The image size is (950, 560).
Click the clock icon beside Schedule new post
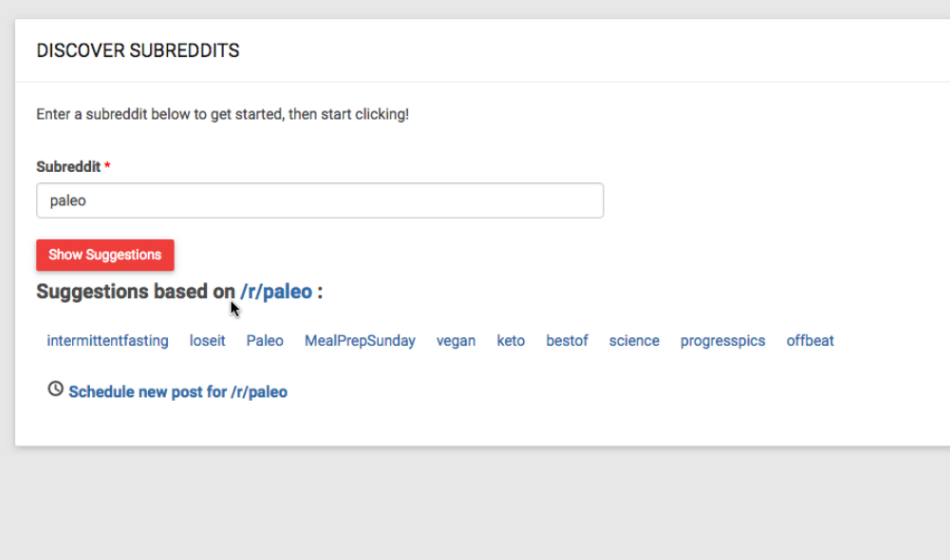[x=55, y=389]
